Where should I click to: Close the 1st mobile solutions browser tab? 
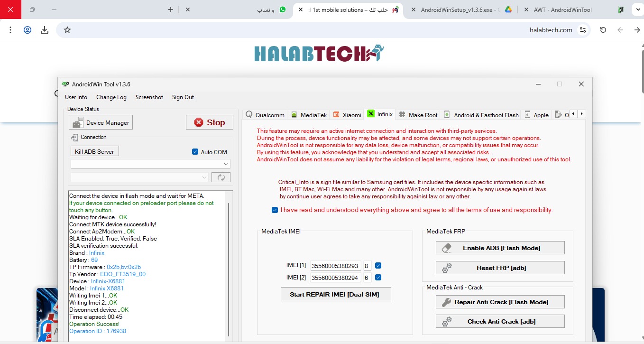[x=301, y=9]
